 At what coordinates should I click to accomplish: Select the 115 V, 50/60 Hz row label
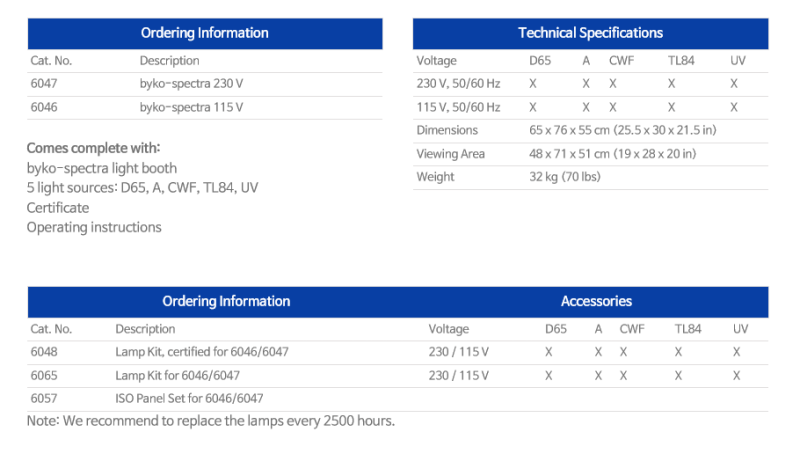click(x=458, y=107)
